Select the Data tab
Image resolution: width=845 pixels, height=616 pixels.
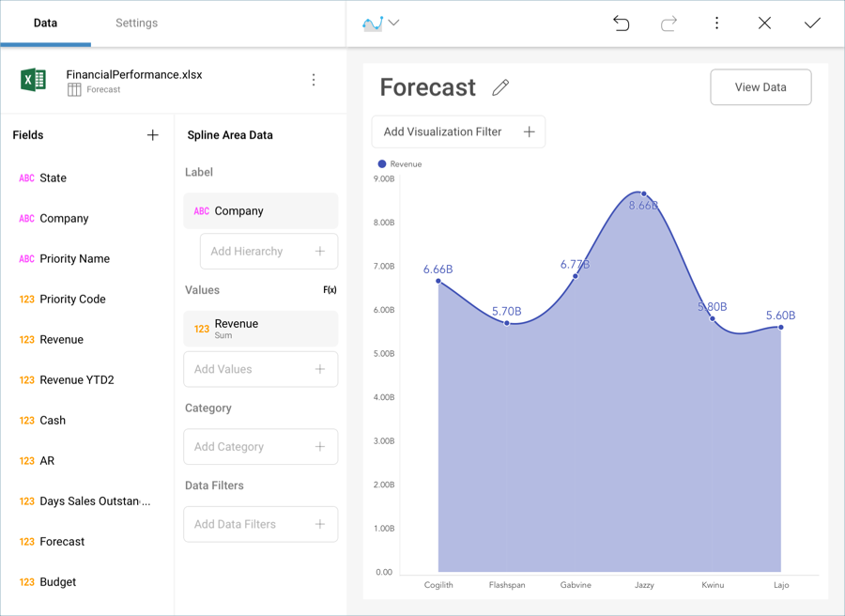[x=45, y=23]
